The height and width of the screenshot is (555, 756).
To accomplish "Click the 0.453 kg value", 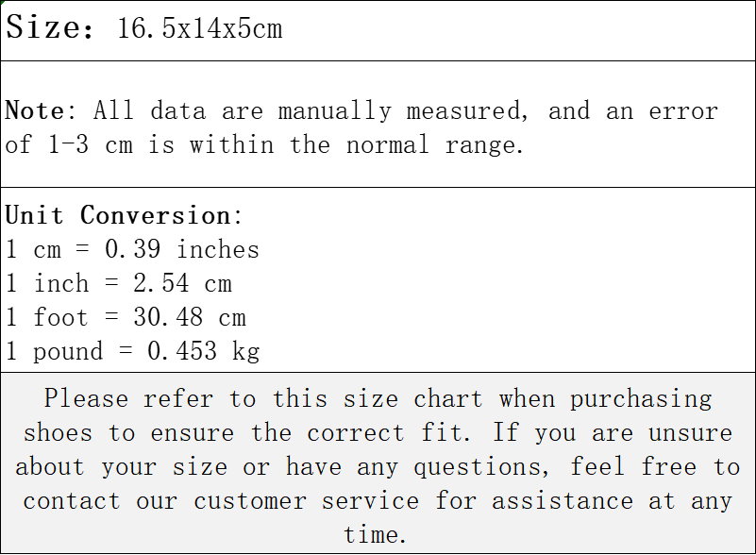I will (x=204, y=351).
